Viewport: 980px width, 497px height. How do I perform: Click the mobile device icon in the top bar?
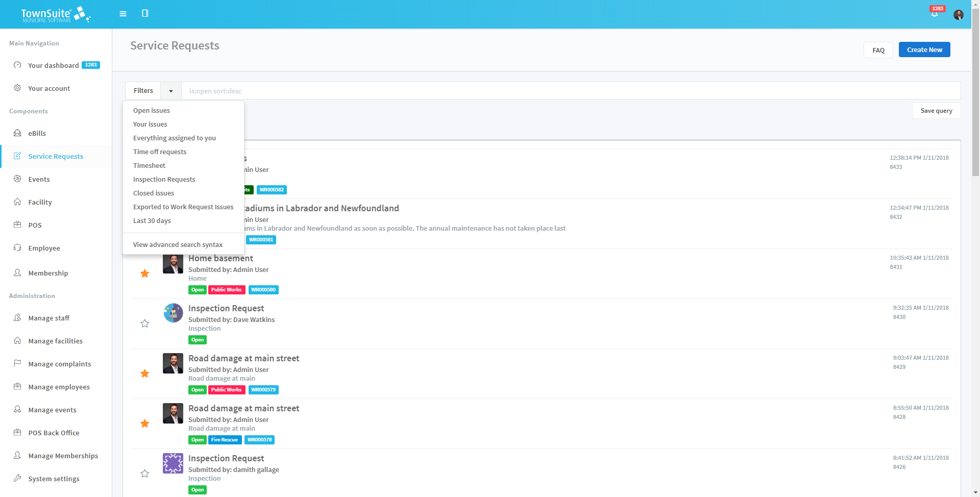[x=145, y=14]
